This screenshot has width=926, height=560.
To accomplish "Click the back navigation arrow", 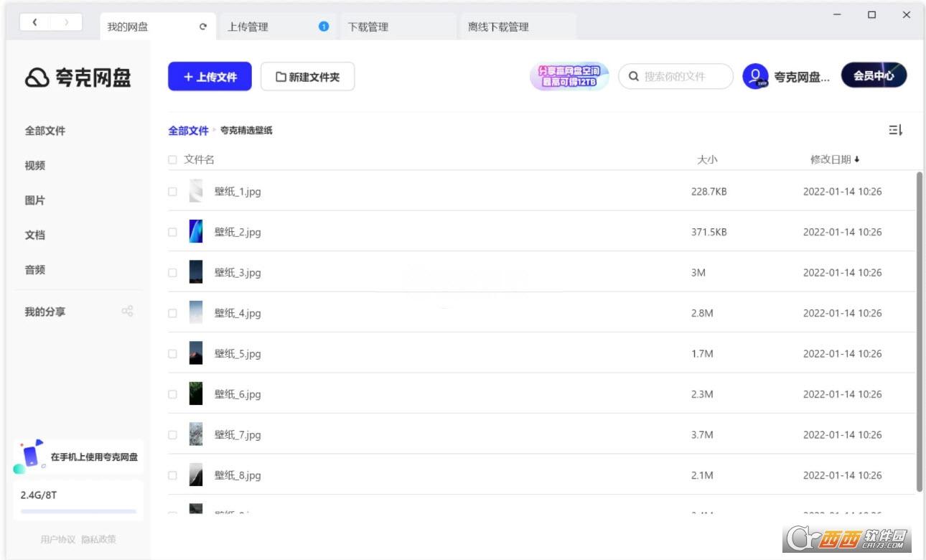I will click(34, 22).
